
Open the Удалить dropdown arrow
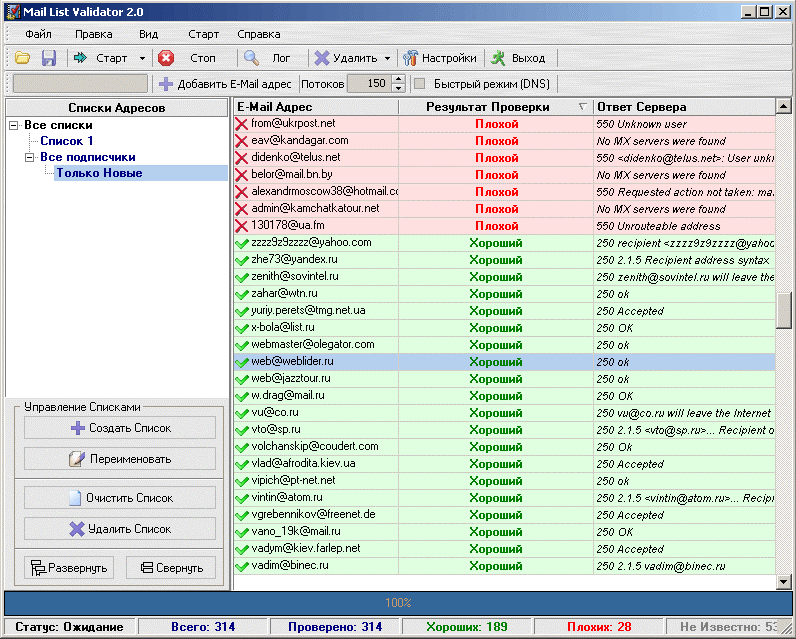point(387,59)
